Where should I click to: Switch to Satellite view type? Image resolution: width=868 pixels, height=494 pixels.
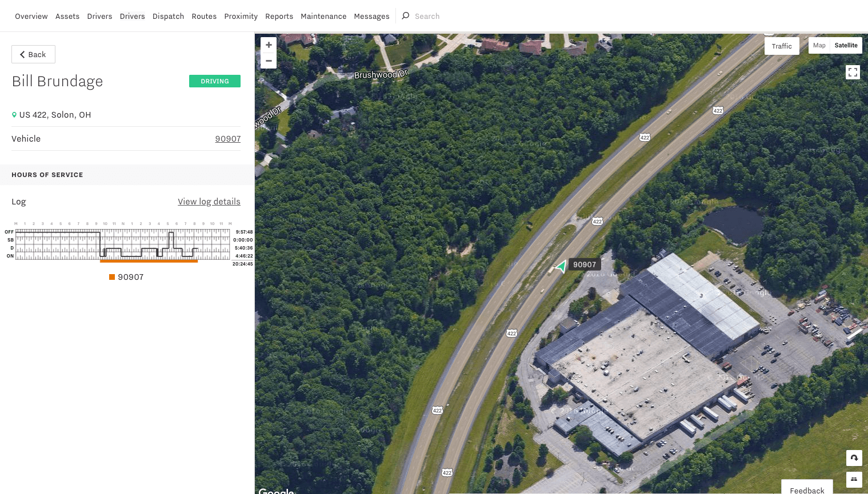(x=846, y=46)
